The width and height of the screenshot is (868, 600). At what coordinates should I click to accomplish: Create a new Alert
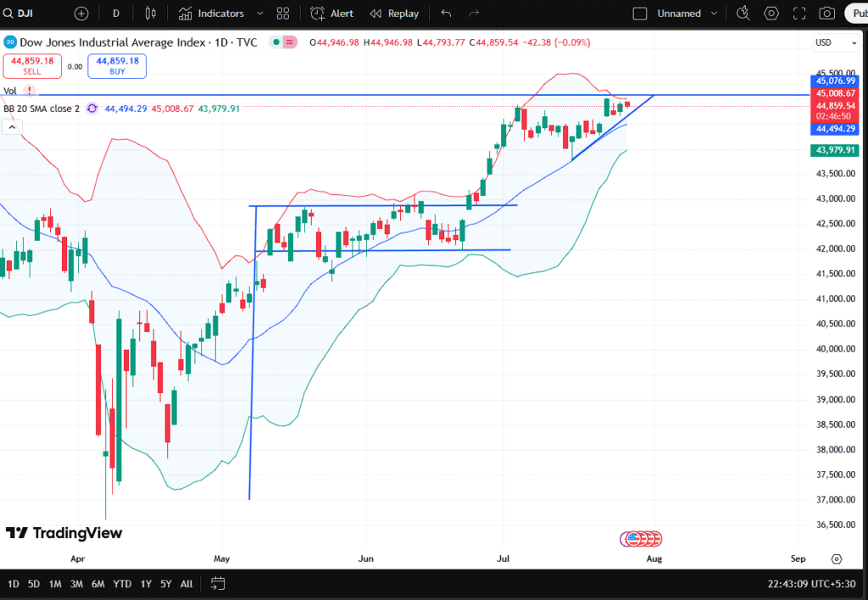331,14
